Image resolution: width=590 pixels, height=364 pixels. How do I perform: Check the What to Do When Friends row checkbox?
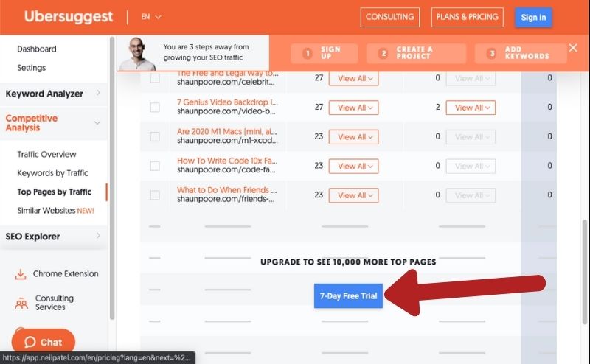[155, 195]
